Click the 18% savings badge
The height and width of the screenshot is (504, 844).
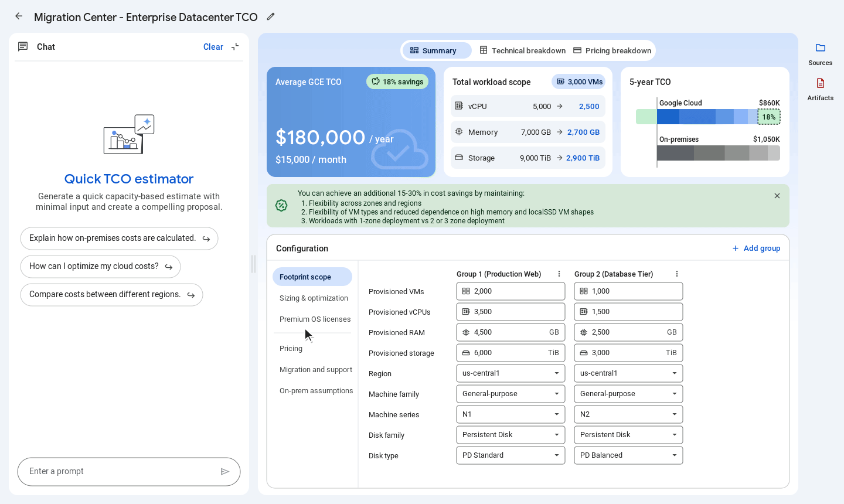[397, 81]
